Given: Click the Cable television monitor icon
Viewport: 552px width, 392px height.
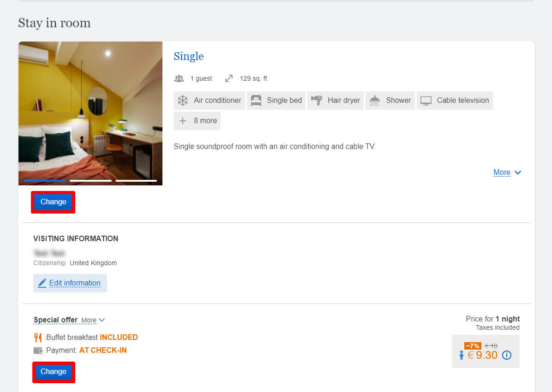Looking at the screenshot, I should point(426,101).
